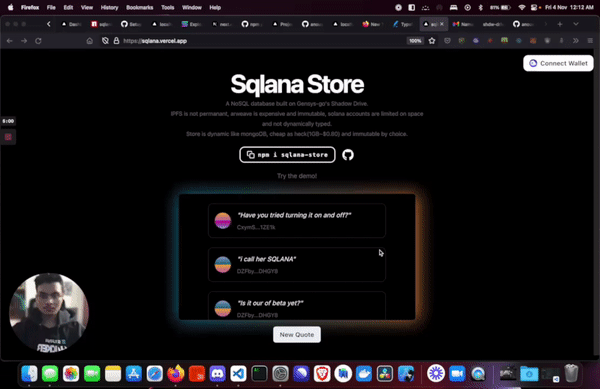
Task: Open Zoom from the dock
Action: [457, 374]
